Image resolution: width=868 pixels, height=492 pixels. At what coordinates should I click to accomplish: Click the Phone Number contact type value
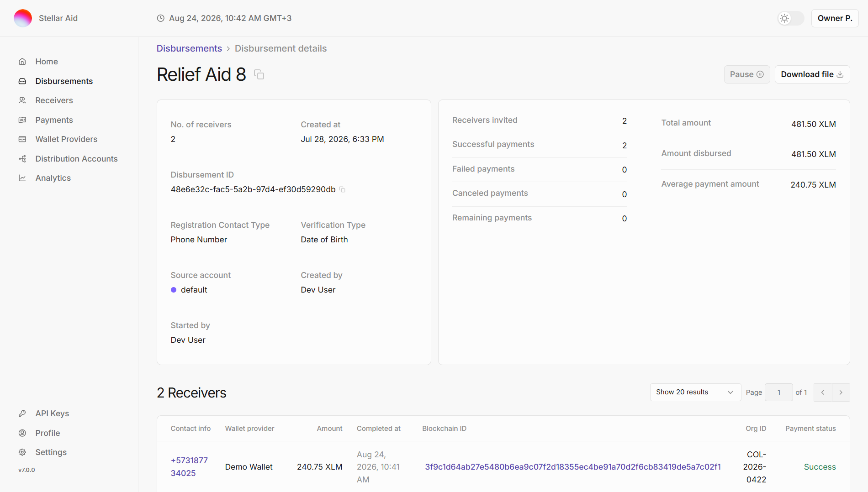pos(199,240)
